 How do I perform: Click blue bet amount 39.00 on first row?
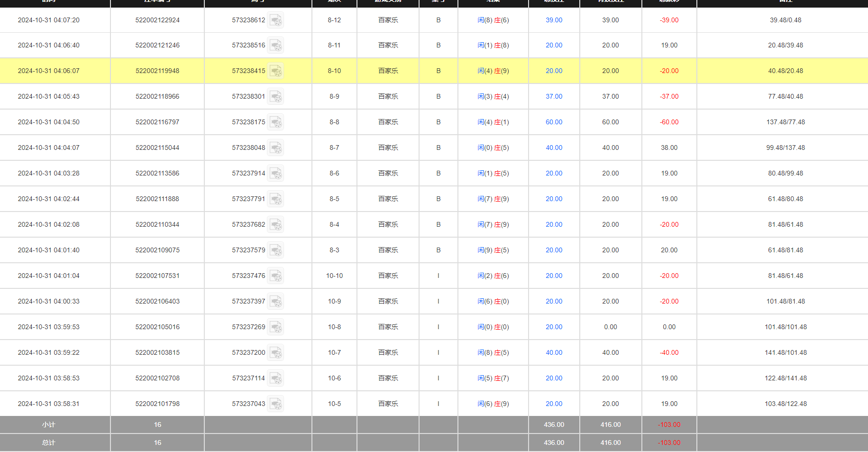(554, 20)
